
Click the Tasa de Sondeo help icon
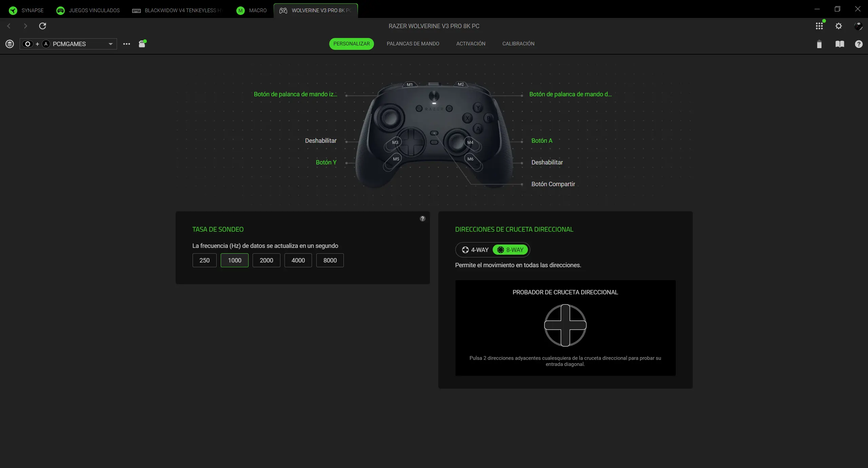pyautogui.click(x=422, y=218)
